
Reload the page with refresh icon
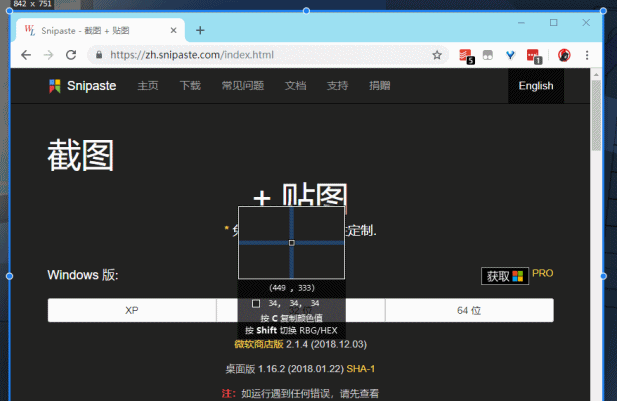click(71, 55)
